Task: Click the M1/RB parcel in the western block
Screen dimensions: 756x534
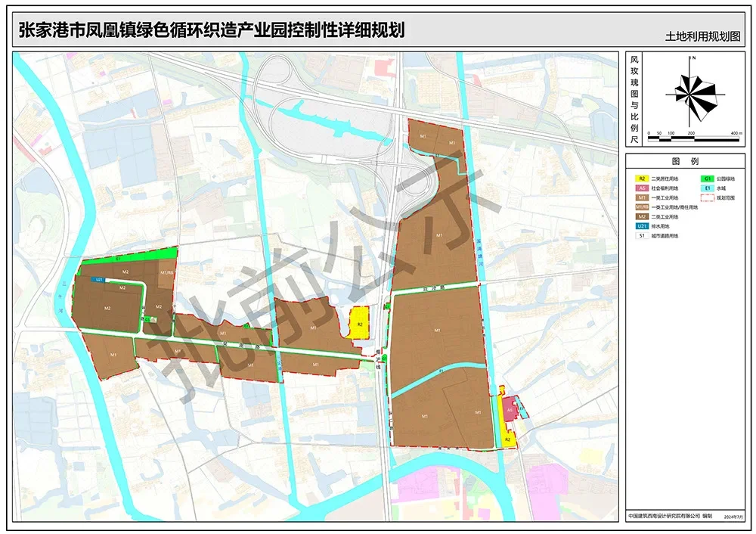Action: [166, 274]
